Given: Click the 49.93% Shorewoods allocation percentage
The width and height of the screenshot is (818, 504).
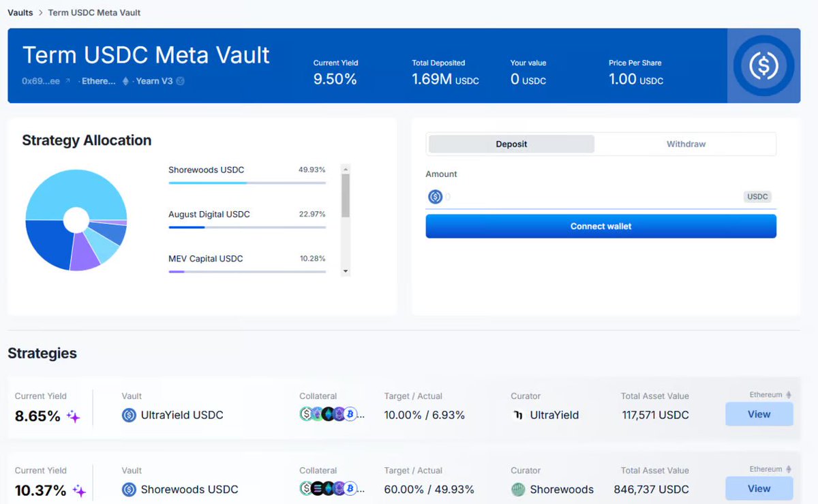Looking at the screenshot, I should click(312, 170).
